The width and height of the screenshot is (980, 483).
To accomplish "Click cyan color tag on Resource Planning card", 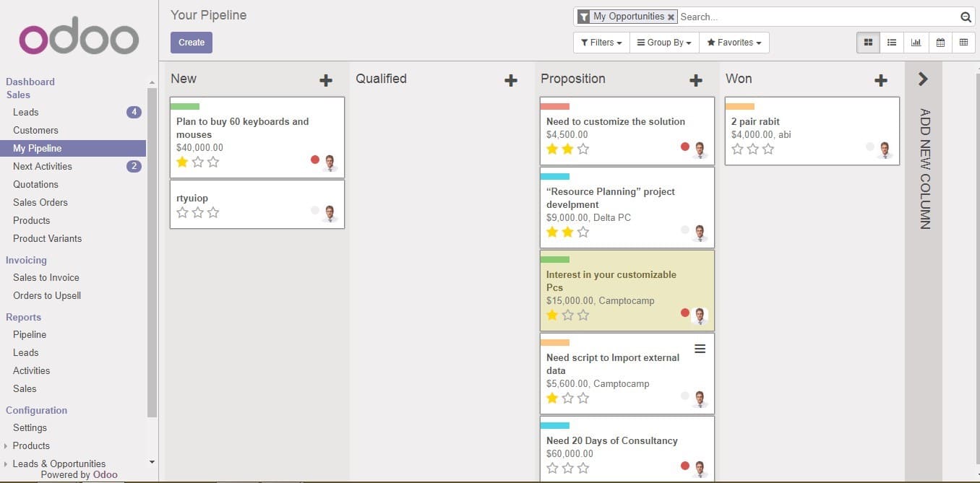I will pos(555,177).
